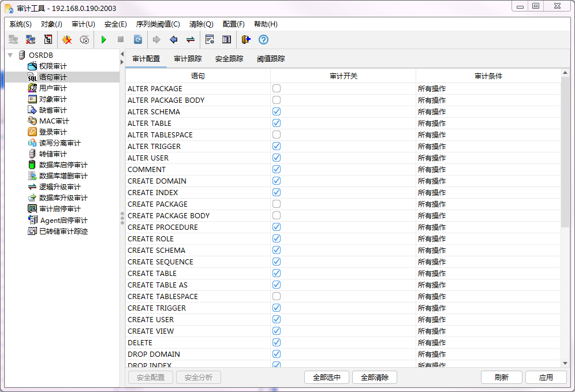Collapse the OSRDB tree node
Screen dimensions: 575x392
point(10,55)
